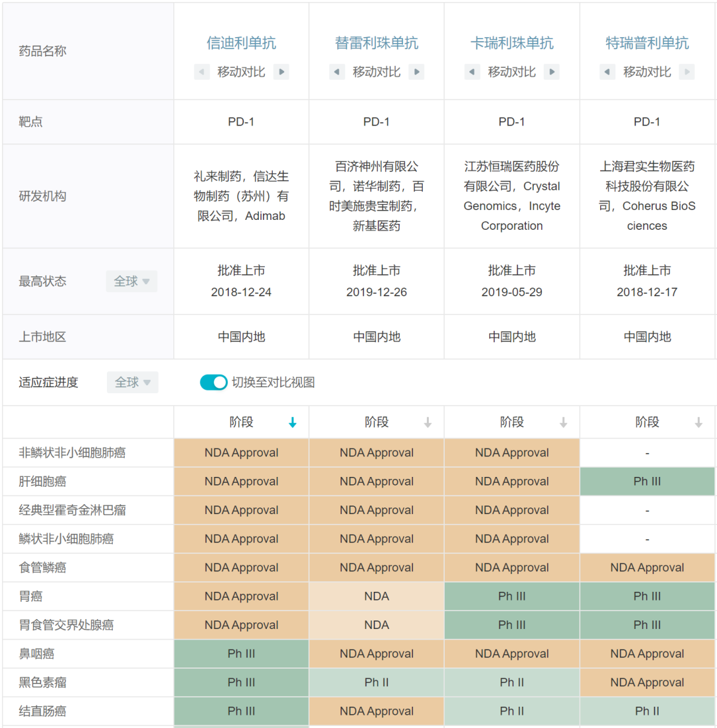Click NDA Approval for 卡瑞利珠单抗 鼻咽癌
Viewport: 717px width, 728px height.
(x=512, y=654)
